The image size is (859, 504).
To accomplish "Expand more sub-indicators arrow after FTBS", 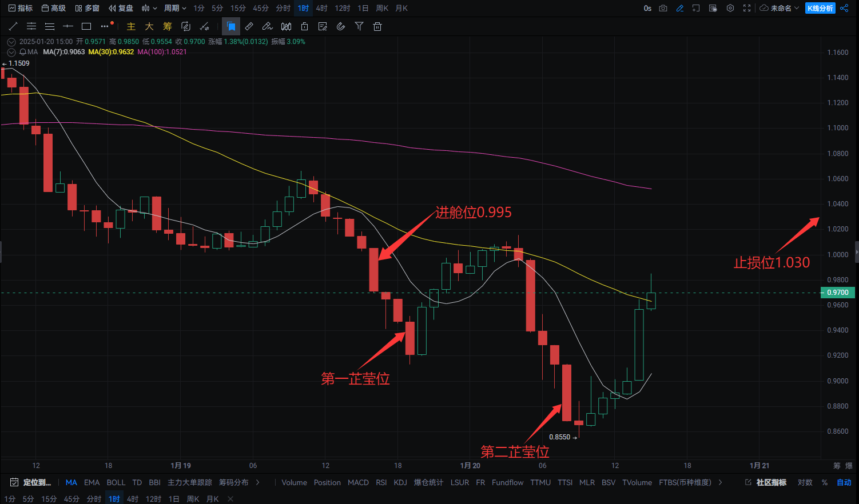I will pyautogui.click(x=721, y=483).
